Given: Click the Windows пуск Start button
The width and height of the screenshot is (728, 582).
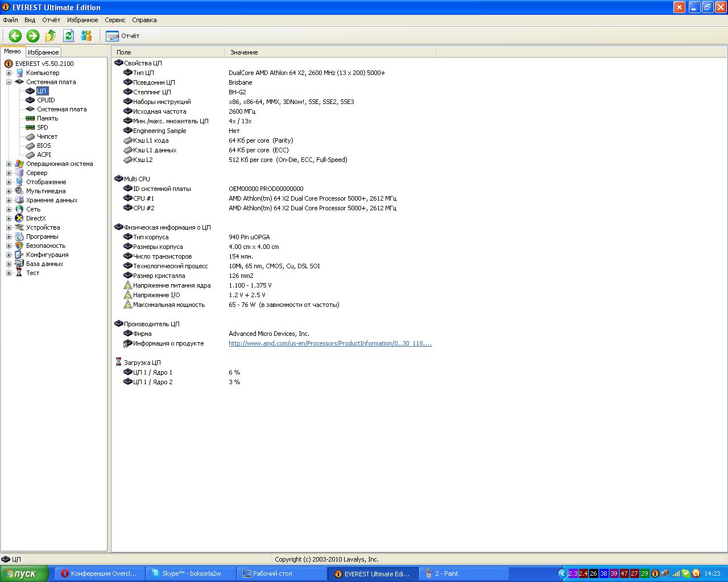Looking at the screenshot, I should (x=23, y=573).
